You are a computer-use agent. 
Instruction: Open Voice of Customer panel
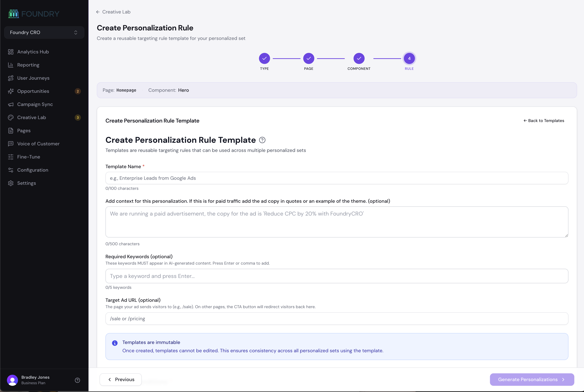[38, 143]
